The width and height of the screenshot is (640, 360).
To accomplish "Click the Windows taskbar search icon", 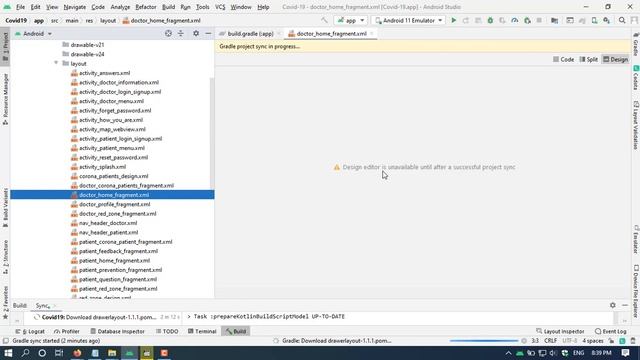I will pos(25,353).
